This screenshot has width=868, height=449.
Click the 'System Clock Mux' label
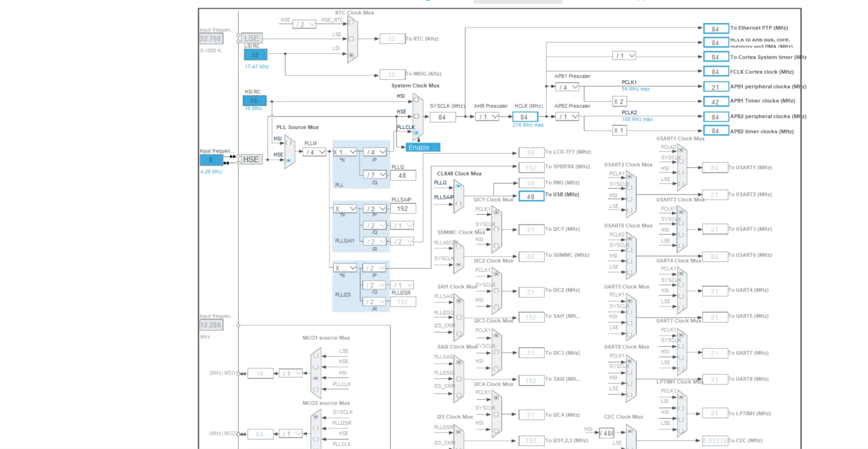[x=415, y=86]
